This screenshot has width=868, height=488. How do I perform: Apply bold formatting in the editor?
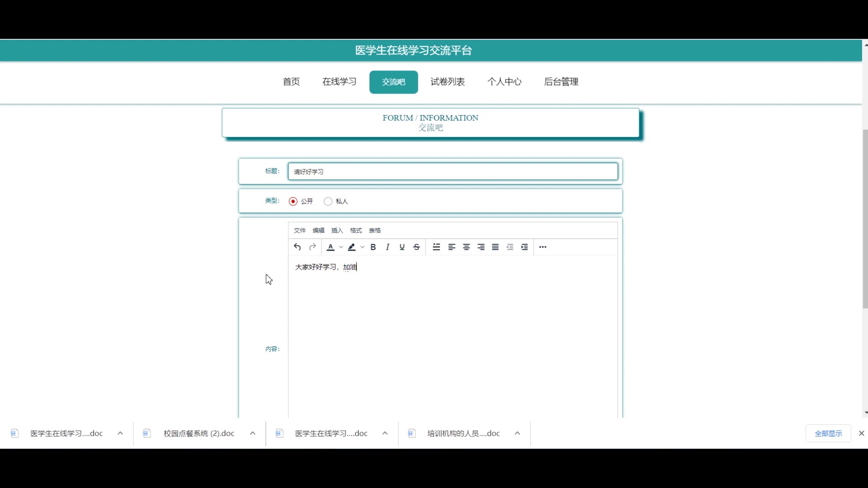[373, 247]
